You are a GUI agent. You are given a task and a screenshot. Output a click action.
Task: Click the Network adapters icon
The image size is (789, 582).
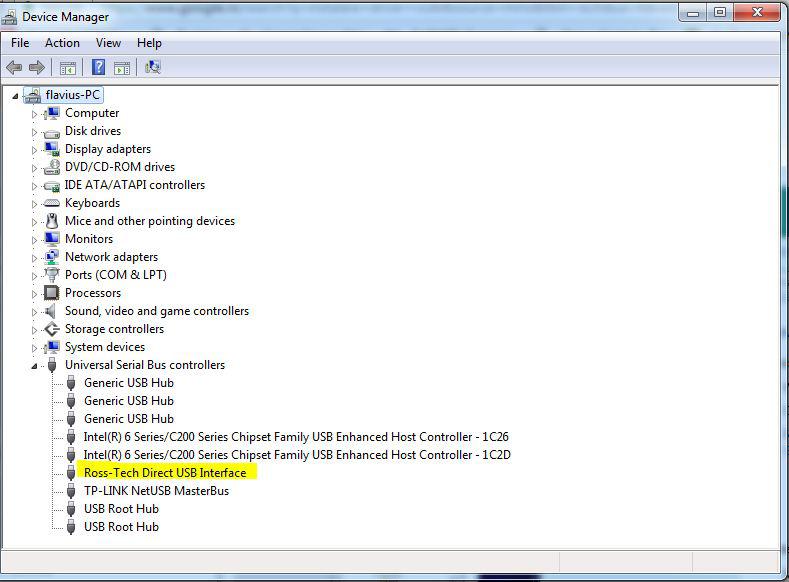pyautogui.click(x=52, y=257)
